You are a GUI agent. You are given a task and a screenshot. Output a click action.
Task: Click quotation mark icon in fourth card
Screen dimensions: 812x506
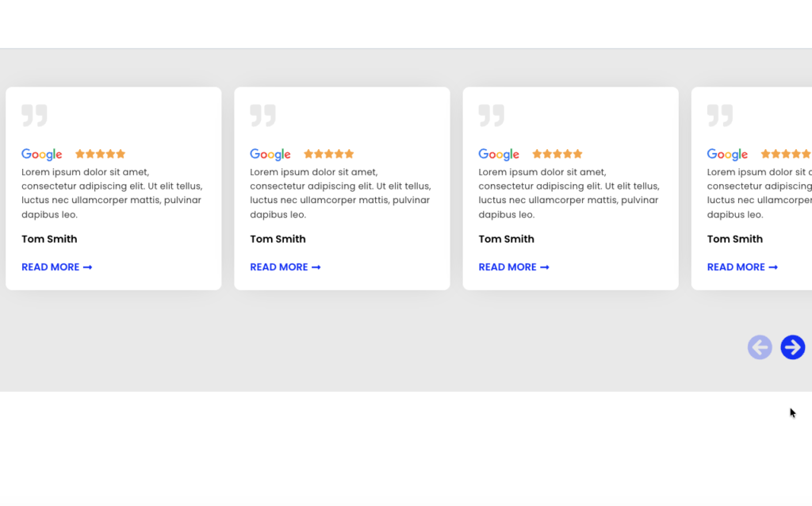(x=719, y=116)
